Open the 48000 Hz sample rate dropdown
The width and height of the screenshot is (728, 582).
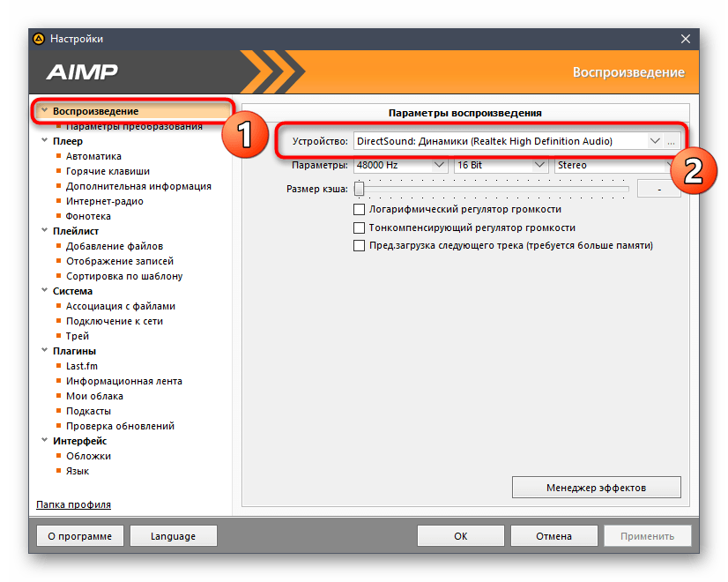point(400,165)
